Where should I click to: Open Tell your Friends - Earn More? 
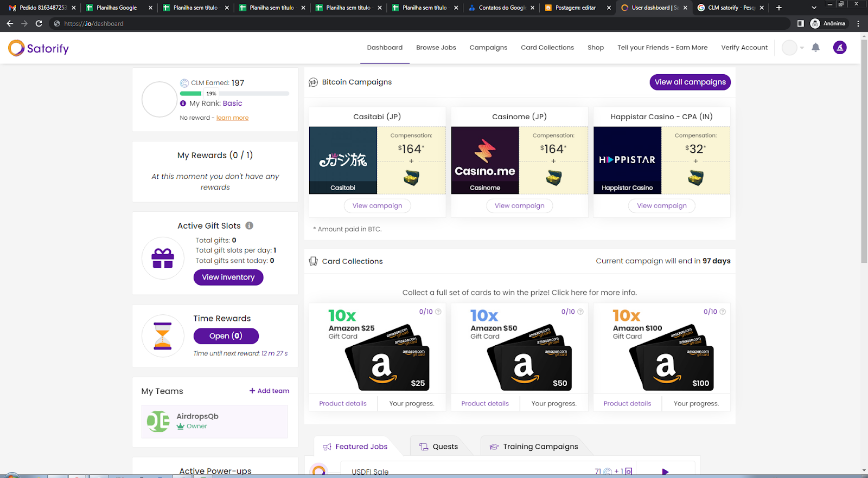[x=662, y=48]
